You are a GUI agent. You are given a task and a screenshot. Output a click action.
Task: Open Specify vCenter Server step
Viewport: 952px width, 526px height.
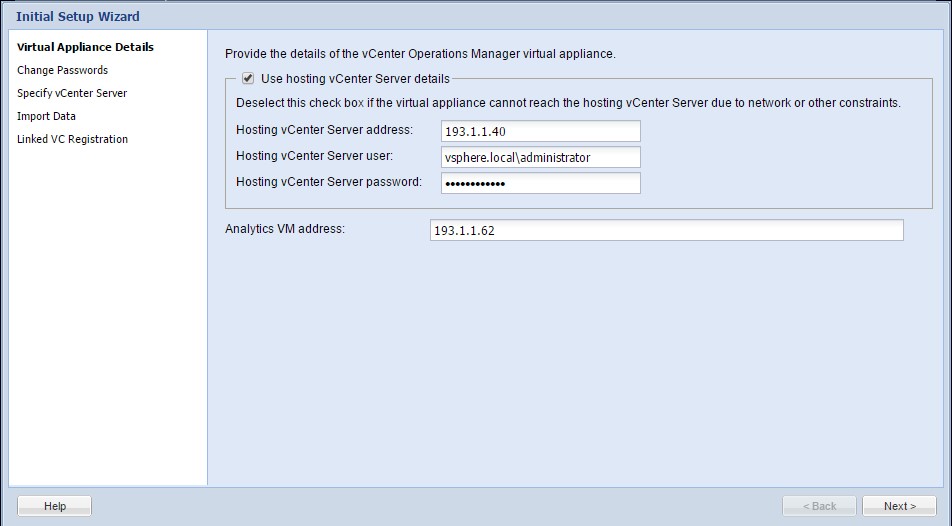pos(72,93)
